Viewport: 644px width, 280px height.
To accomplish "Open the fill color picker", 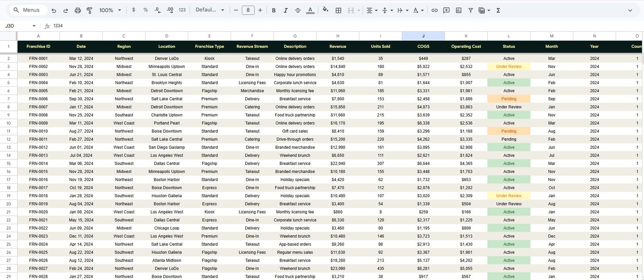I will click(325, 10).
